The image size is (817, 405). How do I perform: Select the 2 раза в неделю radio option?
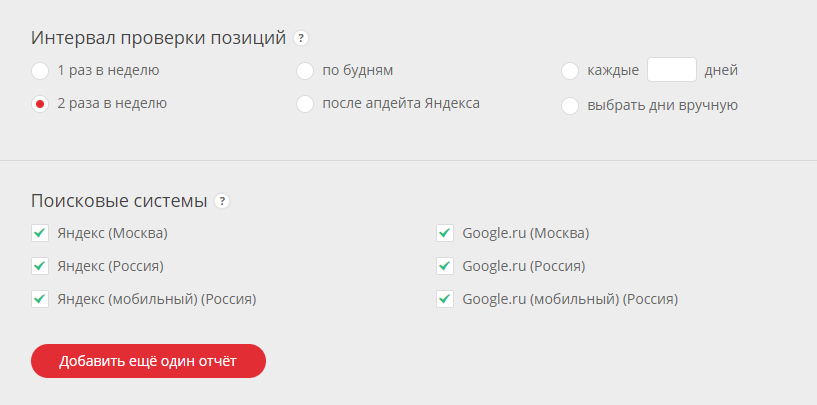pos(40,104)
